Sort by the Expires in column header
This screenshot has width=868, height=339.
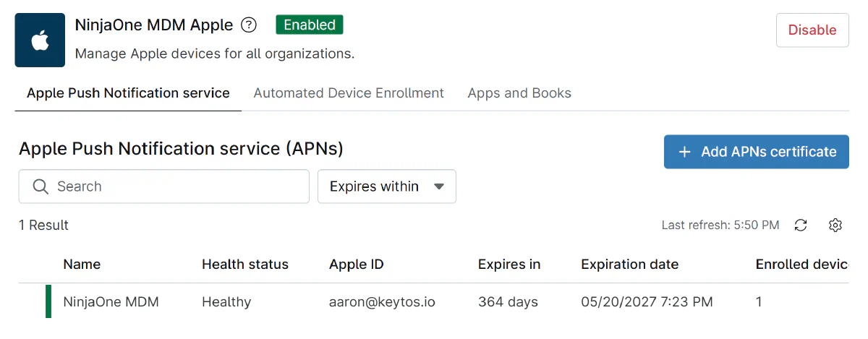tap(509, 265)
